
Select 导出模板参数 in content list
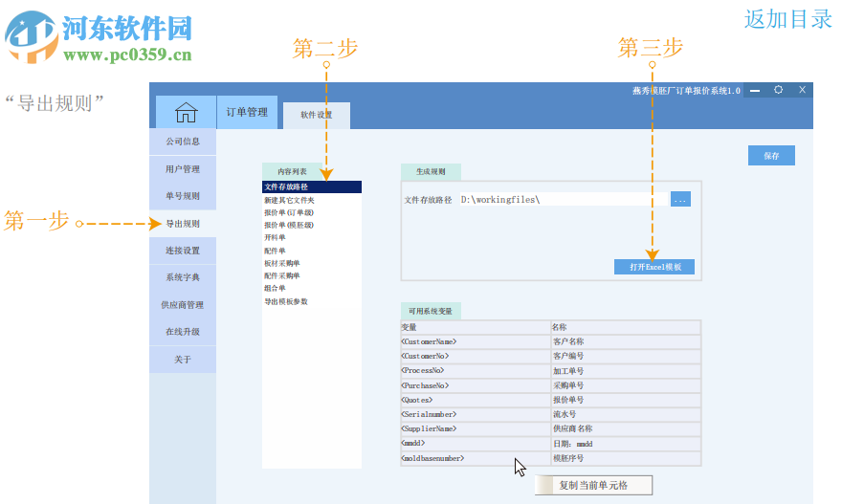pos(312,301)
